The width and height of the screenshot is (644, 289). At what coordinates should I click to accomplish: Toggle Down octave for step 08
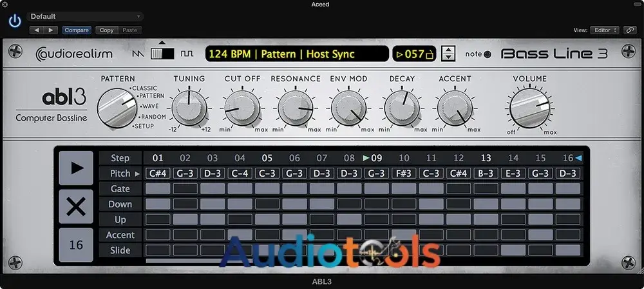349,204
